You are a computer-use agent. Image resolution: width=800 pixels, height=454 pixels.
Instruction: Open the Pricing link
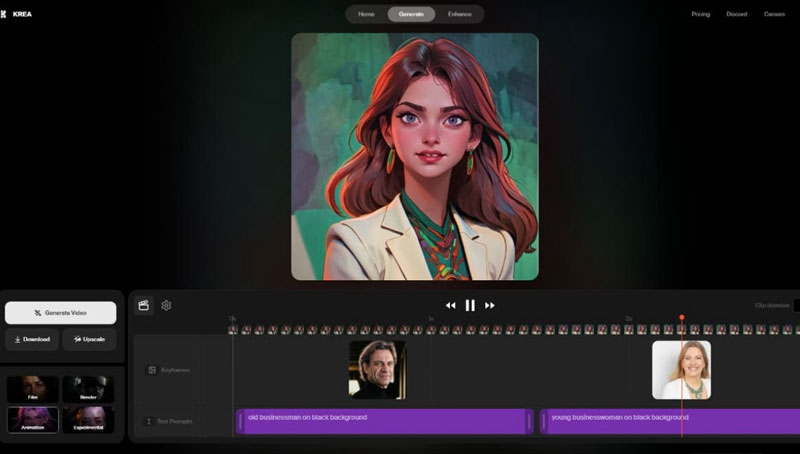tap(700, 14)
